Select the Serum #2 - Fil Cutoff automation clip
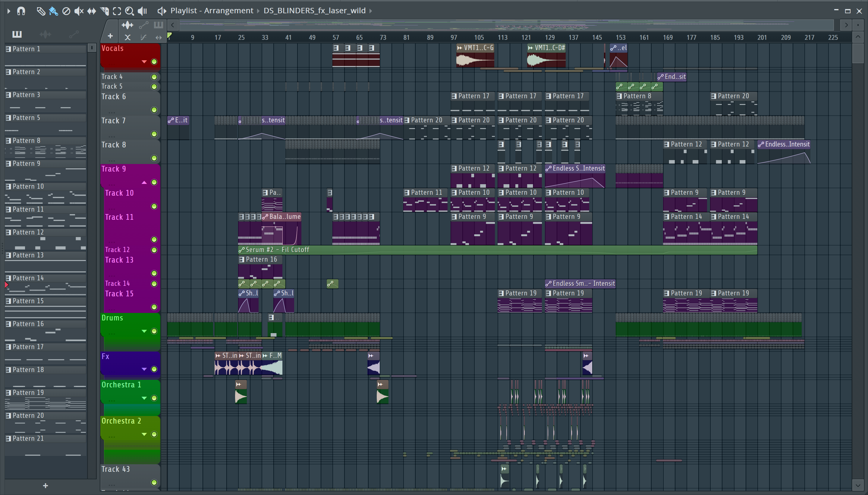The height and width of the screenshot is (495, 868). (497, 250)
